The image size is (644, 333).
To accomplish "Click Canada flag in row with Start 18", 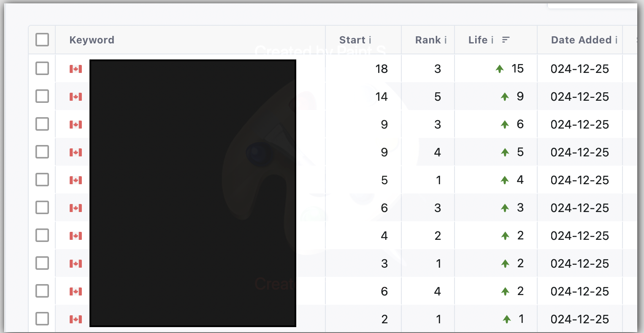I will pyautogui.click(x=76, y=69).
